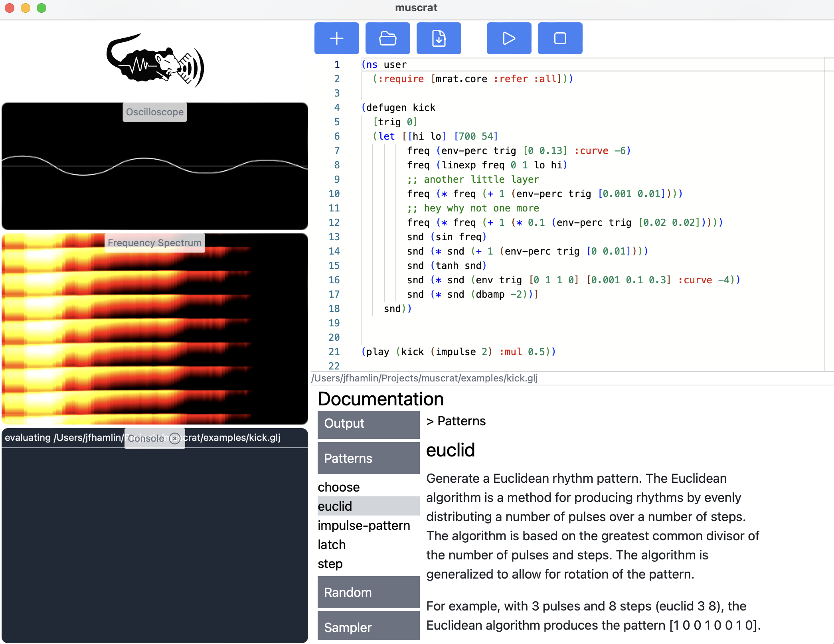
Task: Open impulse-pattern documentation entry
Action: (364, 525)
